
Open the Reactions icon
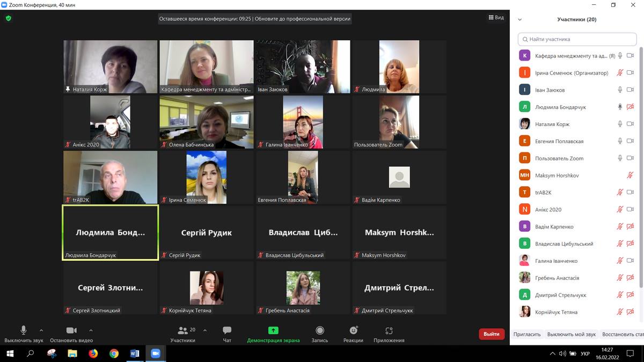click(x=353, y=331)
